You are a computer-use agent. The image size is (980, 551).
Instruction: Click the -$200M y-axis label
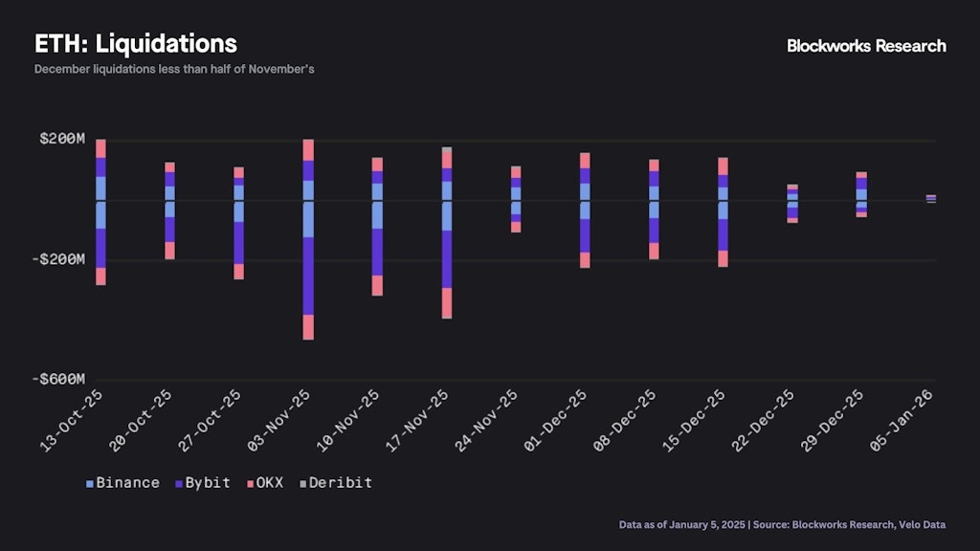pos(58,259)
